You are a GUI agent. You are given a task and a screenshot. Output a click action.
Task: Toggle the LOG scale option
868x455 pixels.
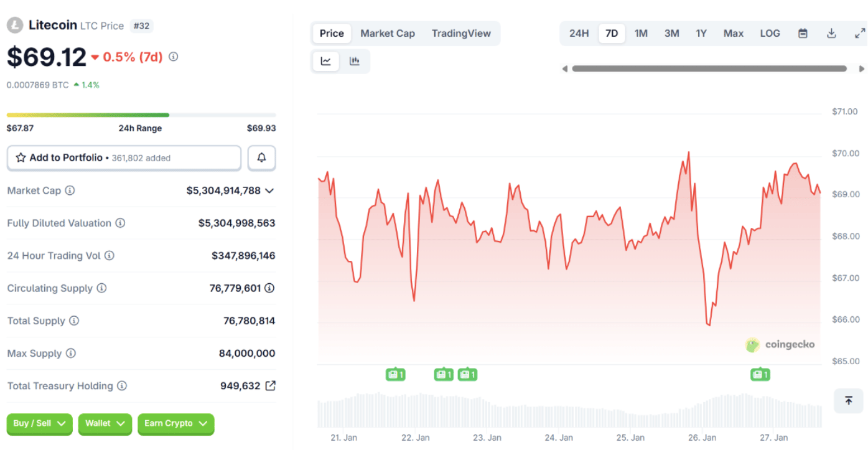pos(770,34)
